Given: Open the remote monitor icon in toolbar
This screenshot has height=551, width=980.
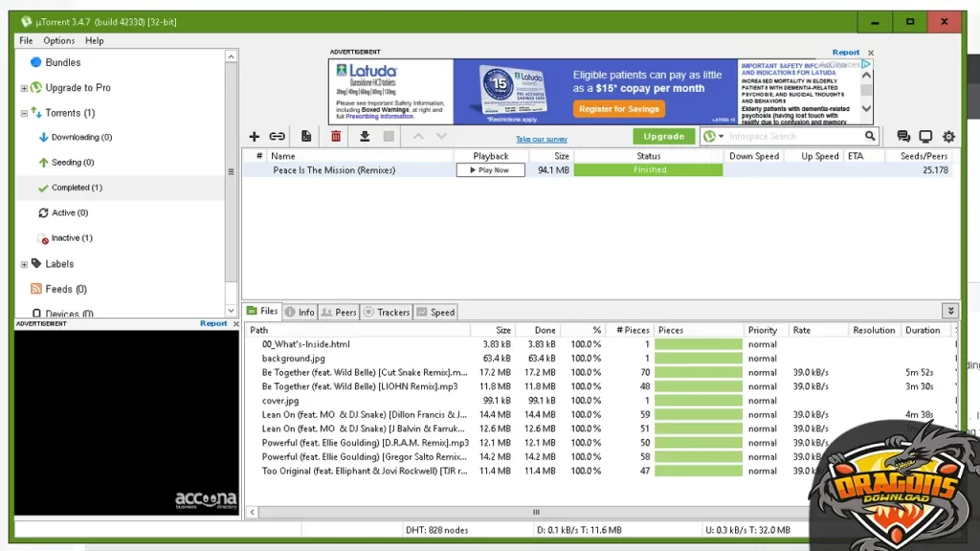Looking at the screenshot, I should click(925, 137).
